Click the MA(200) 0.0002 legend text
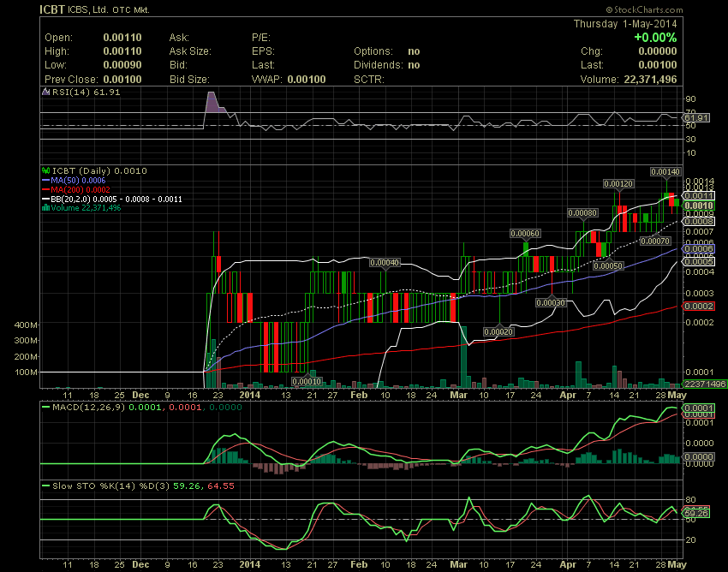Image resolution: width=728 pixels, height=572 pixels. 81,189
